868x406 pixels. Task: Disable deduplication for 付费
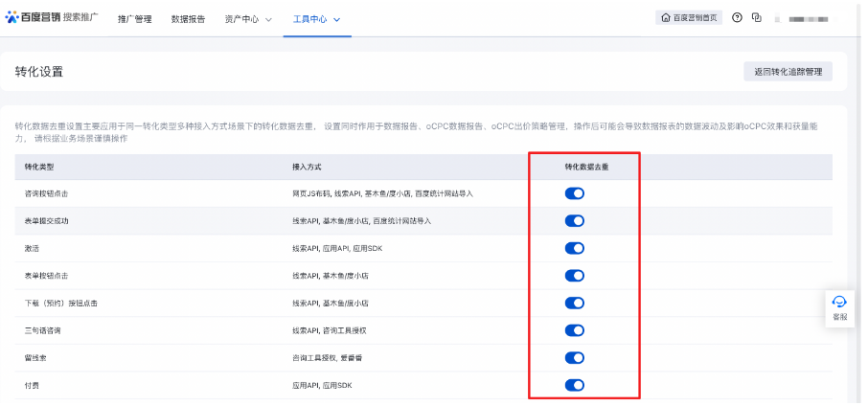click(x=575, y=386)
